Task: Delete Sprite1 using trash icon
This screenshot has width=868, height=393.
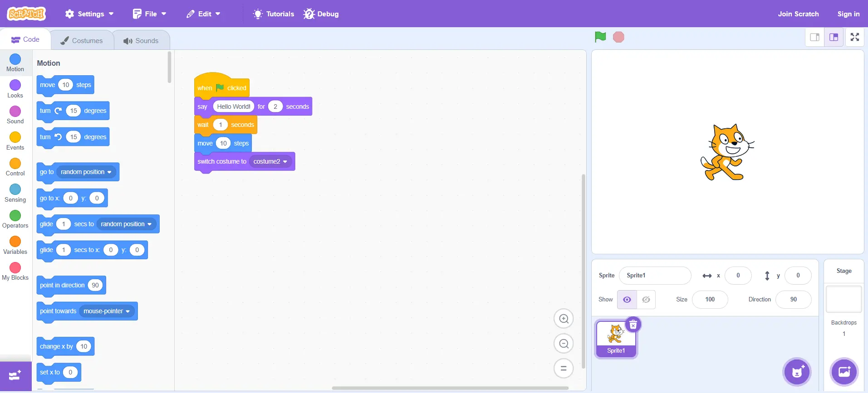Action: tap(633, 325)
